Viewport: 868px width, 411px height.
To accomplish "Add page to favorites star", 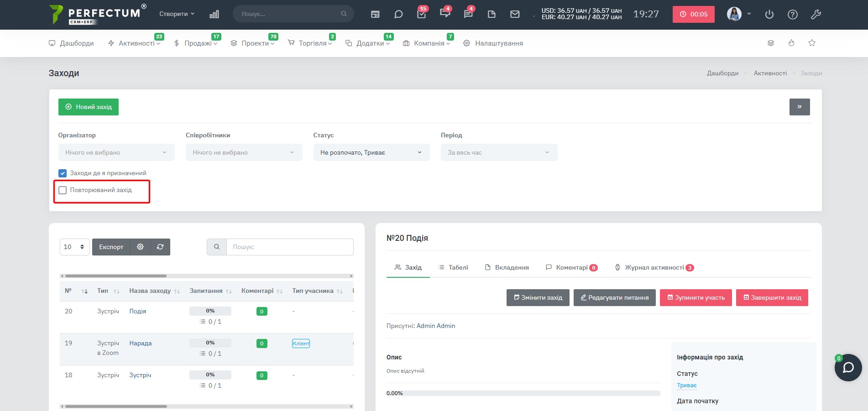I will (x=812, y=43).
